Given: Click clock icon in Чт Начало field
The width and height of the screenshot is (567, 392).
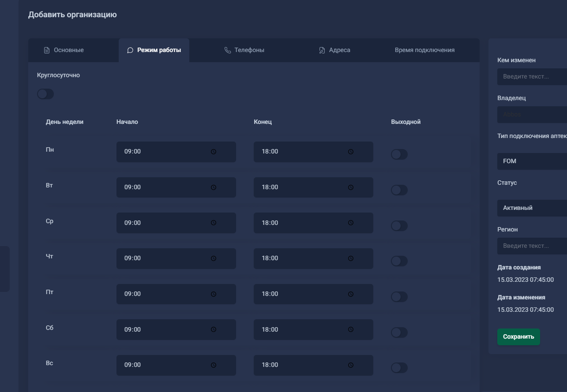Looking at the screenshot, I should pyautogui.click(x=214, y=258).
